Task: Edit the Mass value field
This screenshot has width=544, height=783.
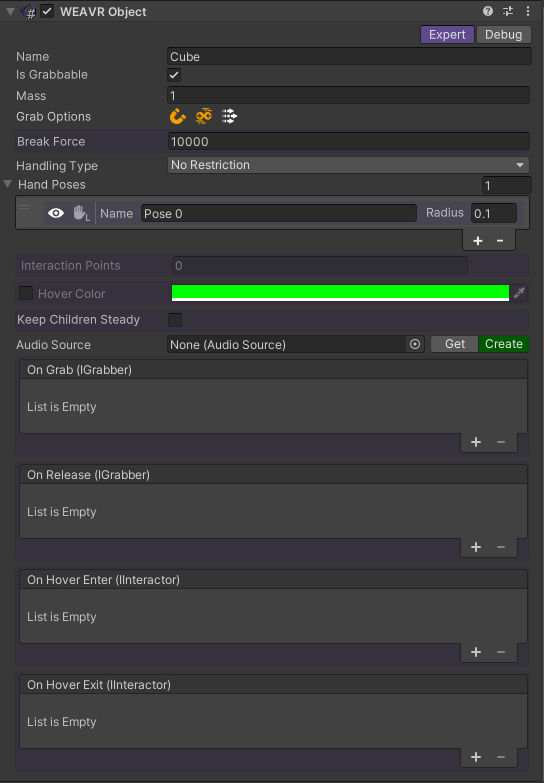Action: coord(348,95)
